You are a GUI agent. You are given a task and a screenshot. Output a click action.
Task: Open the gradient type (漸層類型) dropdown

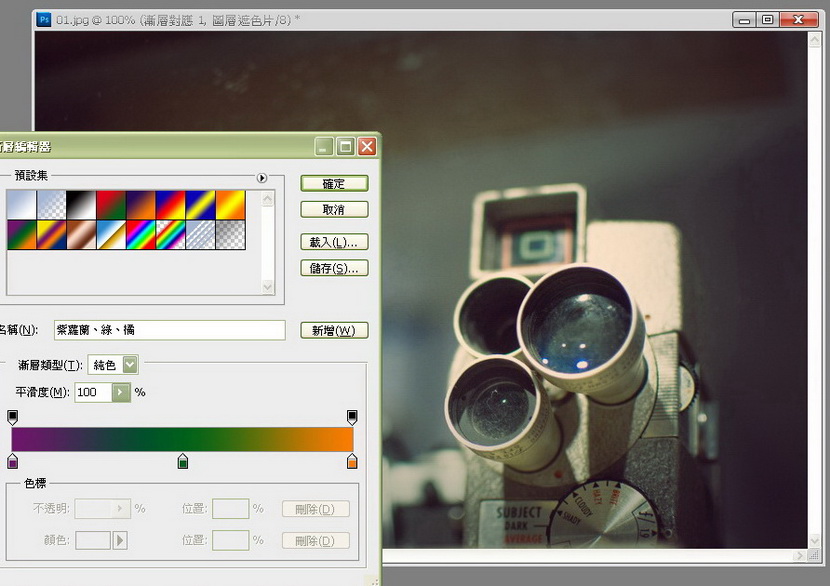130,365
